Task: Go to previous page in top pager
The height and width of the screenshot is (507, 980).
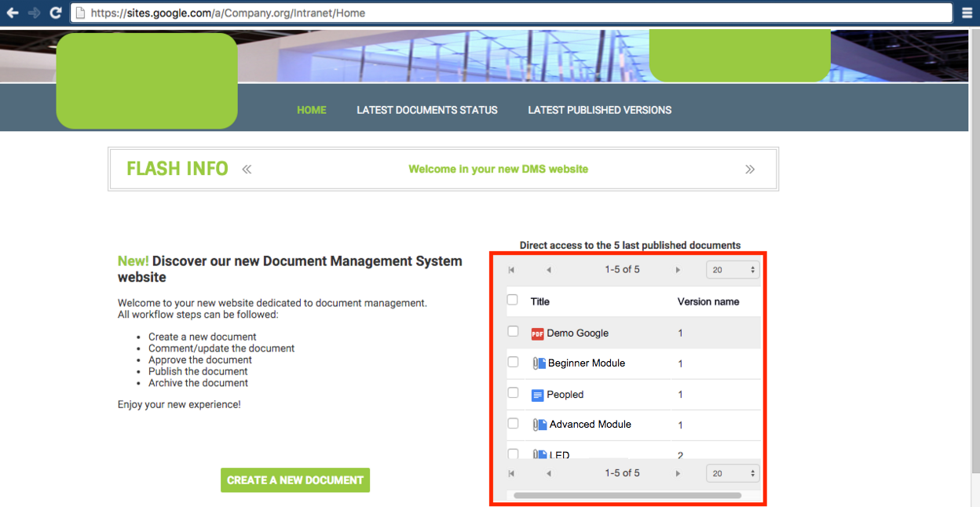Action: pyautogui.click(x=548, y=270)
